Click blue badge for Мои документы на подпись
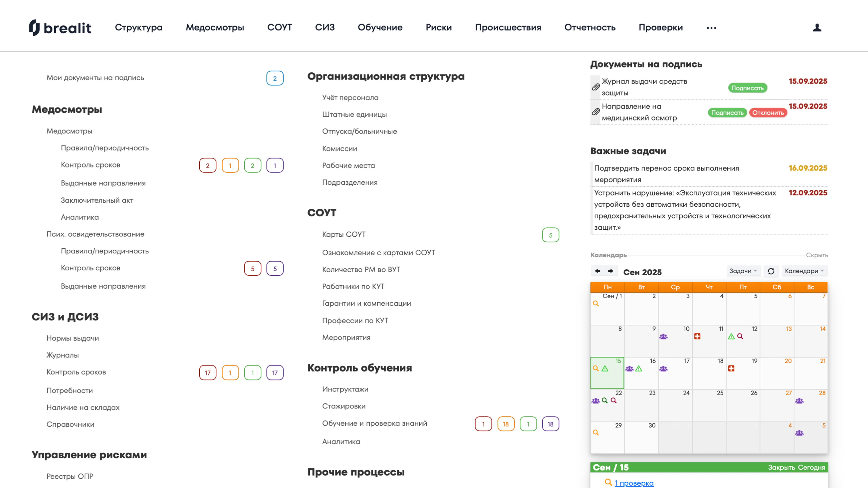The image size is (868, 488). tap(275, 78)
